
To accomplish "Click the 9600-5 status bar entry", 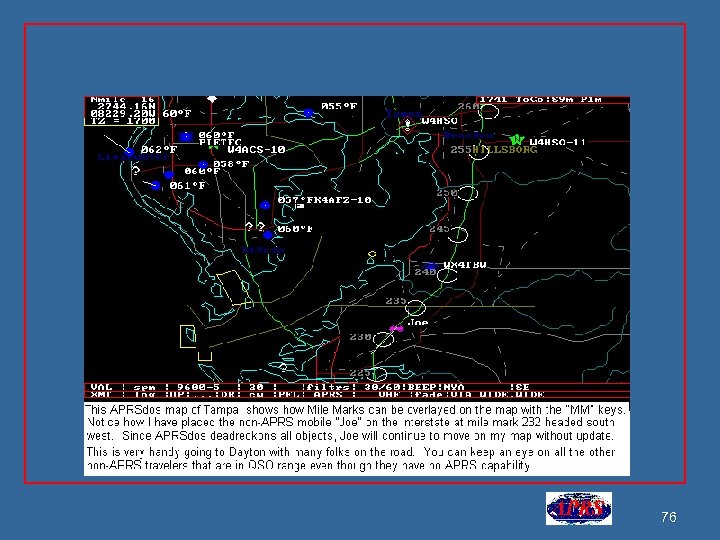I will pyautogui.click(x=198, y=387).
